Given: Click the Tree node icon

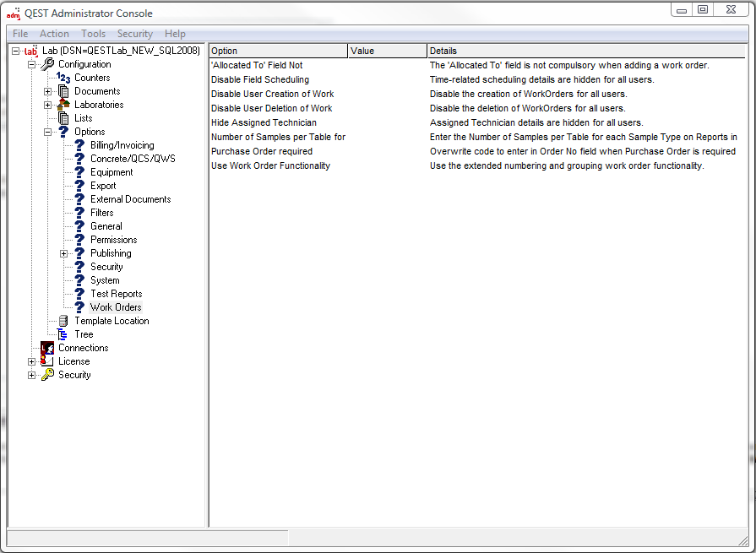Looking at the screenshot, I should click(63, 334).
